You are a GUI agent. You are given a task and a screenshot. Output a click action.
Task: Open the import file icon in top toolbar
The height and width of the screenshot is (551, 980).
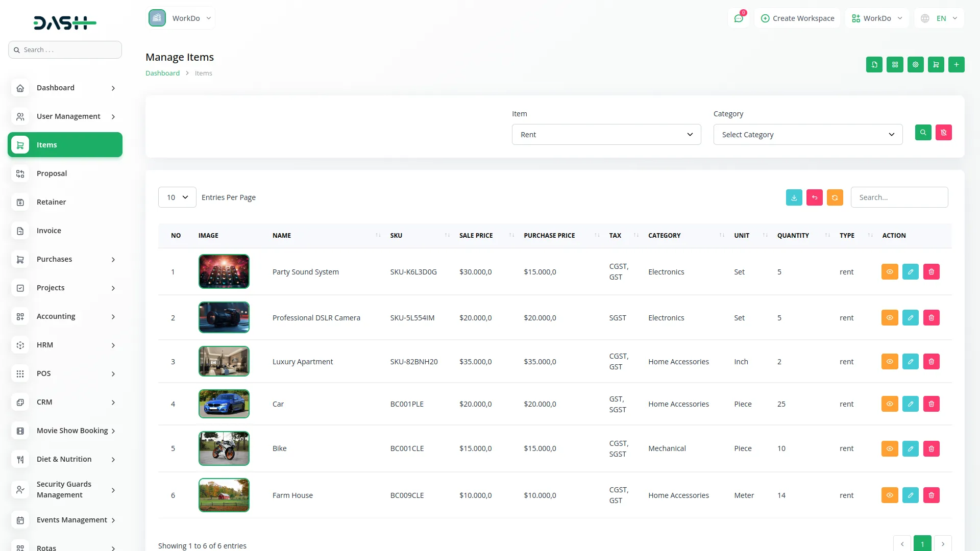[874, 65]
